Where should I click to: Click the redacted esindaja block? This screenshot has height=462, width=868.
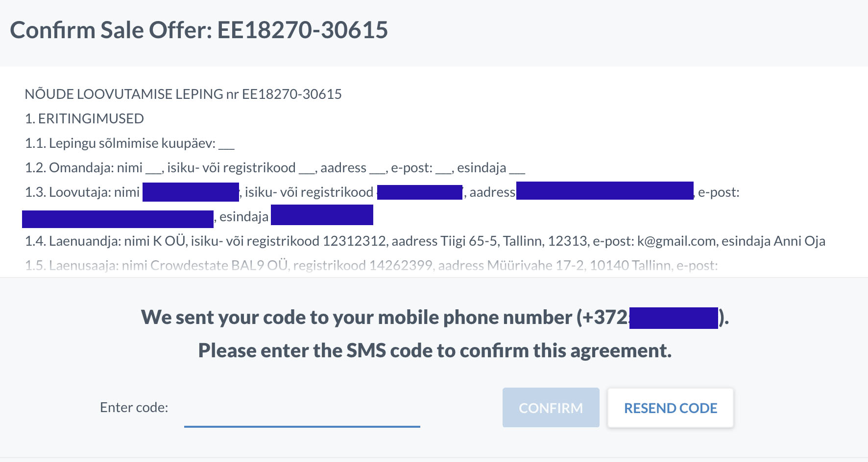322,215
